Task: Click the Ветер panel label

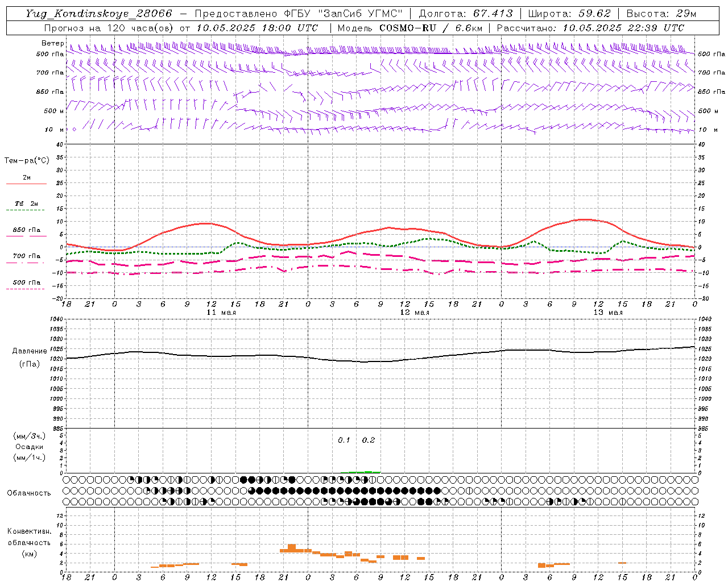Action: point(52,43)
